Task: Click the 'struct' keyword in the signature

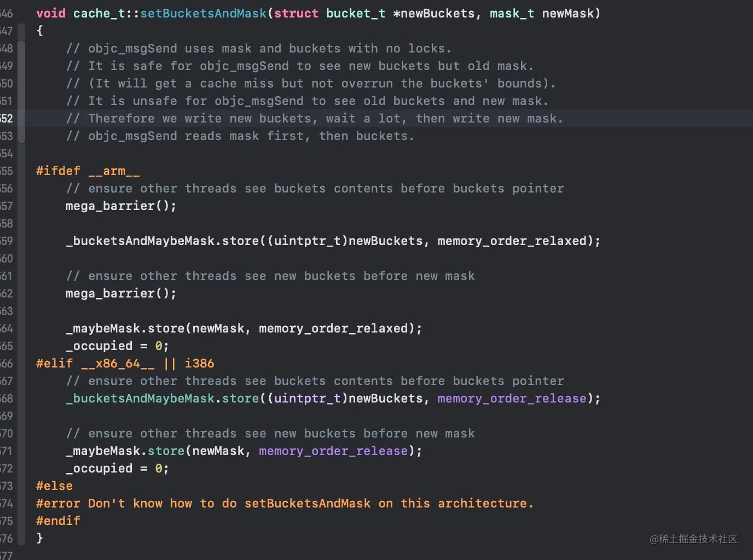Action: (296, 13)
